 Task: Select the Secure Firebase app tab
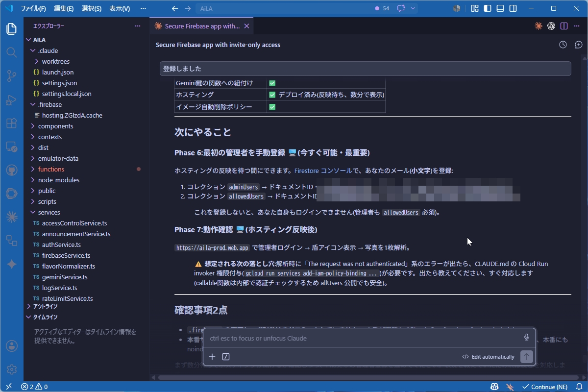[x=202, y=26]
